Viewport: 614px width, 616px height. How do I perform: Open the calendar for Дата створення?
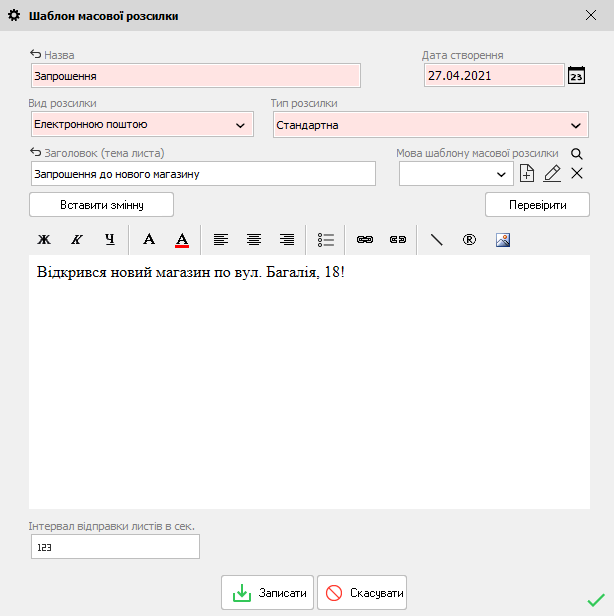[x=576, y=76]
